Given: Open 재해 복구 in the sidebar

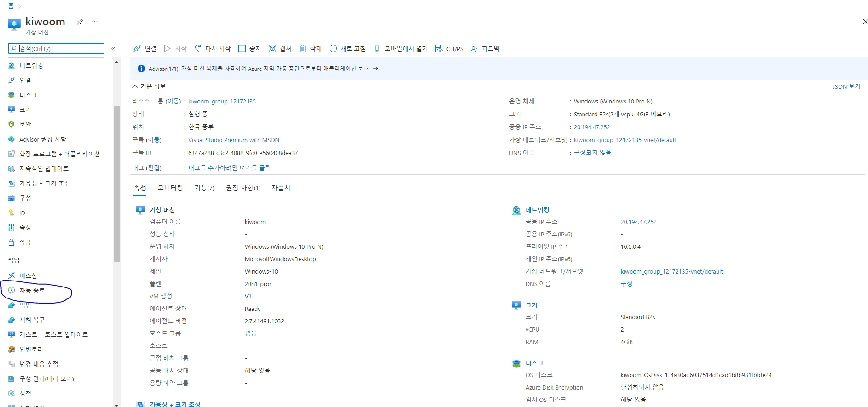Looking at the screenshot, I should coord(32,320).
